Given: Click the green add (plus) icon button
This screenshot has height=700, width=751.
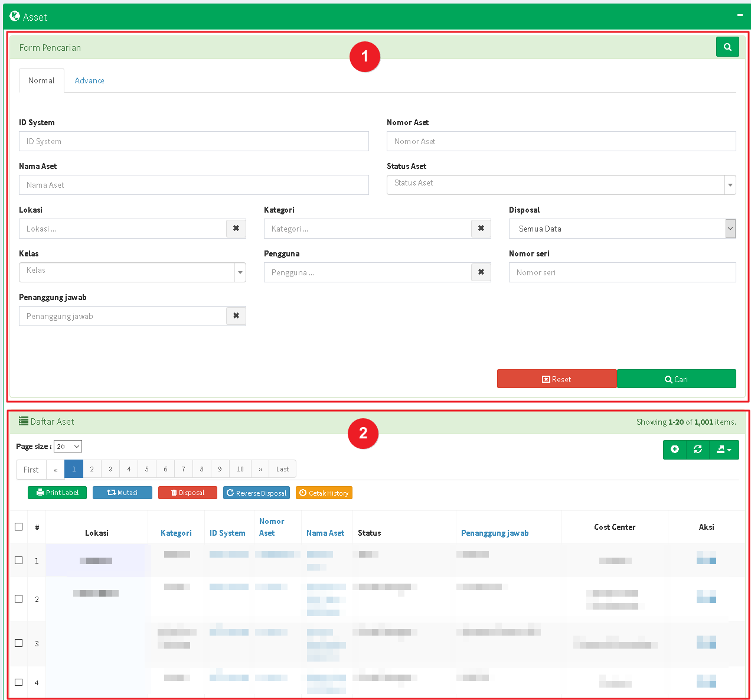Looking at the screenshot, I should click(x=675, y=450).
